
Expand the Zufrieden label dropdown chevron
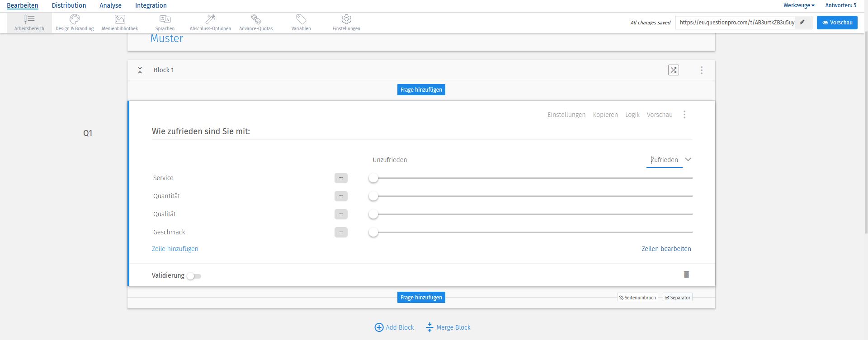[x=688, y=160]
